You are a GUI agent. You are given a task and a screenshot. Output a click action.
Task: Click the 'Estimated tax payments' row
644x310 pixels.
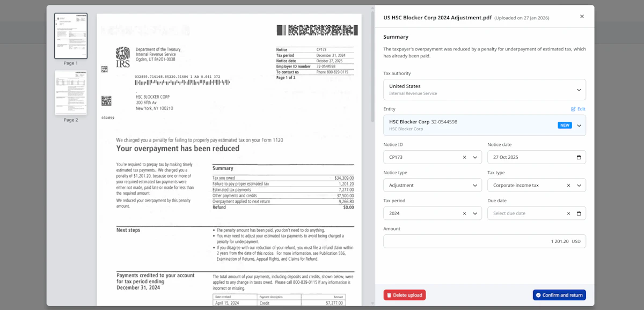click(x=283, y=190)
